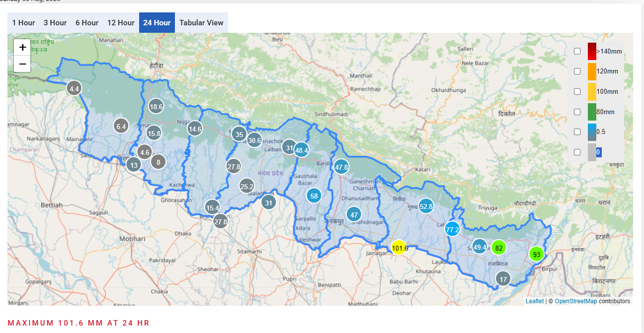
Task: Zoom in the map with plus button
Action: click(x=22, y=48)
